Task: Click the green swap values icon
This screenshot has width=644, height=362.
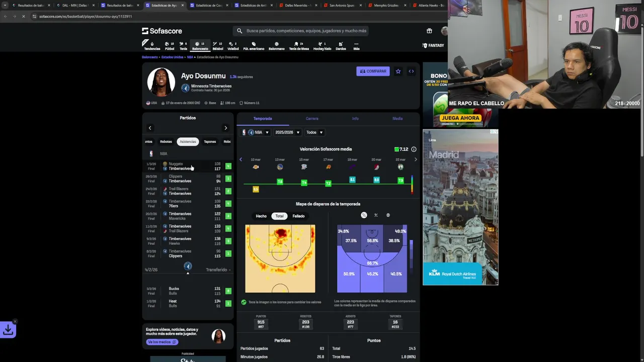Action: click(x=244, y=302)
